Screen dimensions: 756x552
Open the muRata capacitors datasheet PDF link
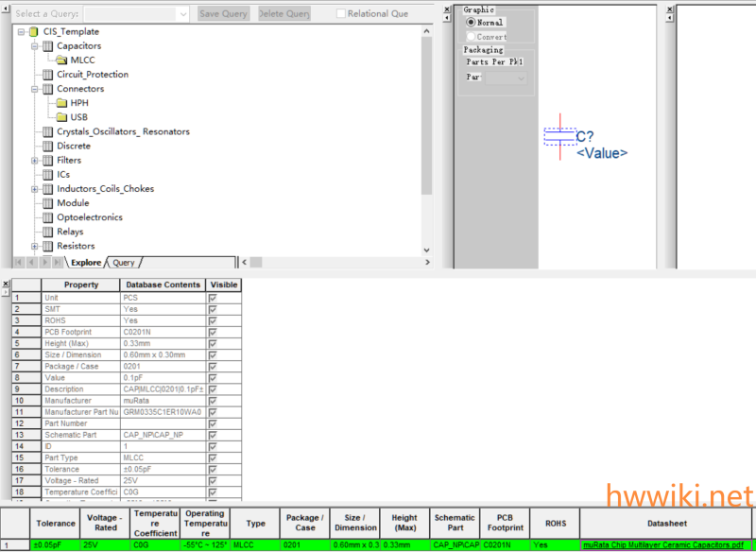(x=665, y=545)
